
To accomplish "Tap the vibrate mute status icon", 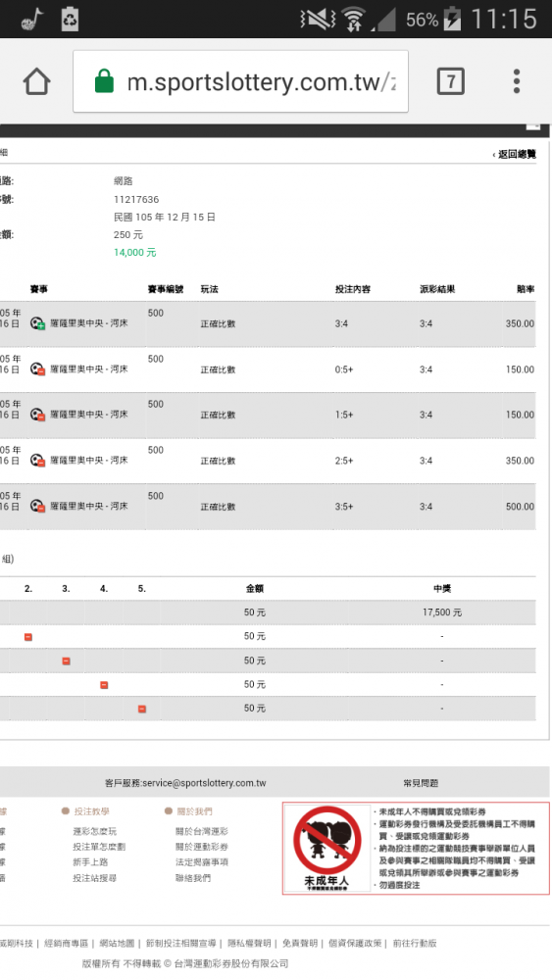I will click(318, 20).
